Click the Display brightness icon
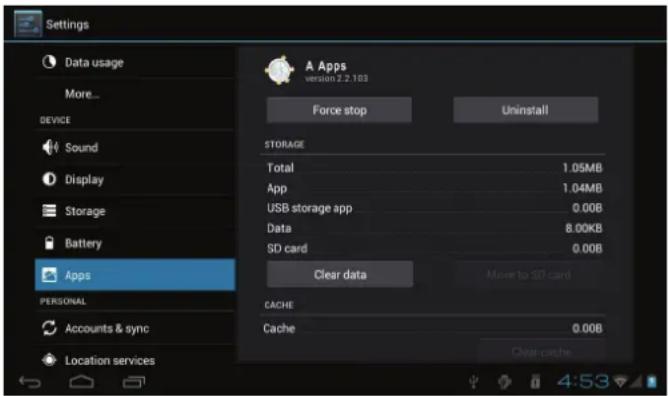 (49, 179)
